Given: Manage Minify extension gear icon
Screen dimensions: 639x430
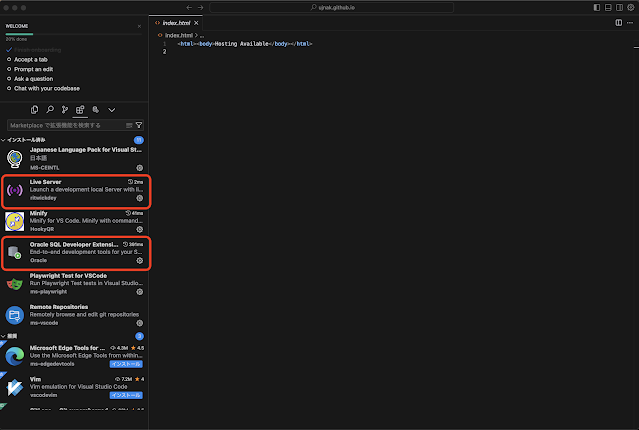Looking at the screenshot, I should pos(140,229).
